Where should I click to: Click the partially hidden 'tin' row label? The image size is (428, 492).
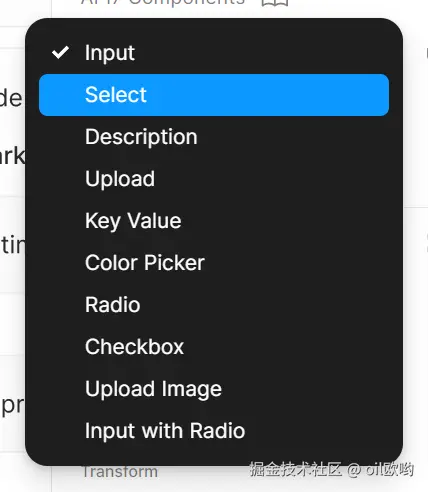click(x=13, y=245)
